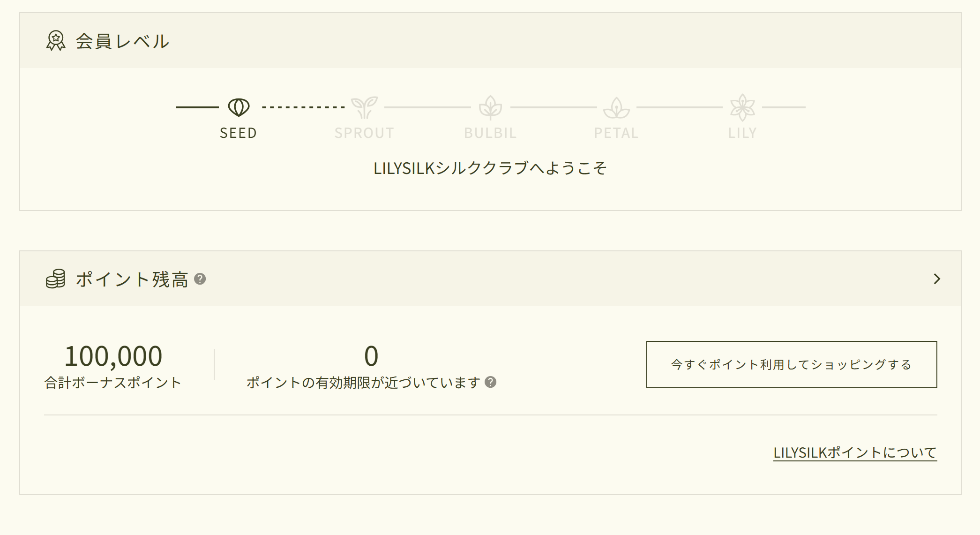Expand point balance with right chevron

(x=937, y=279)
